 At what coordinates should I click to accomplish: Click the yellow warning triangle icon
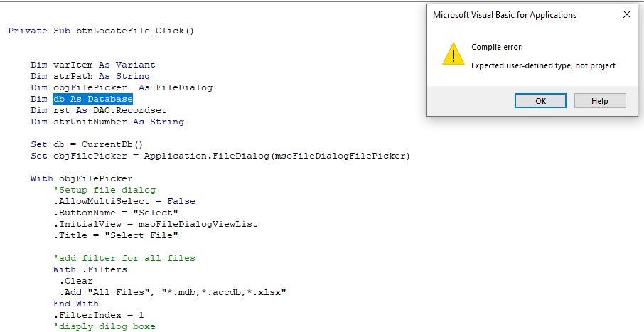click(453, 54)
